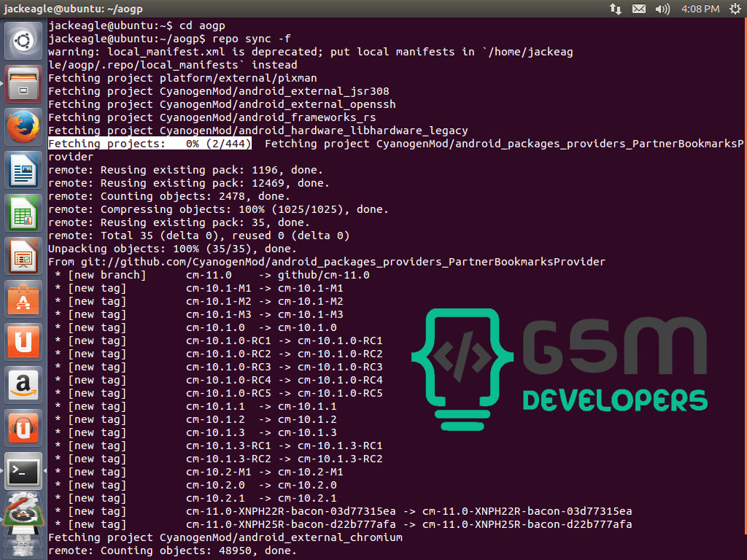This screenshot has width=747, height=560.
Task: Open the system session gear menu
Action: coord(735,9)
